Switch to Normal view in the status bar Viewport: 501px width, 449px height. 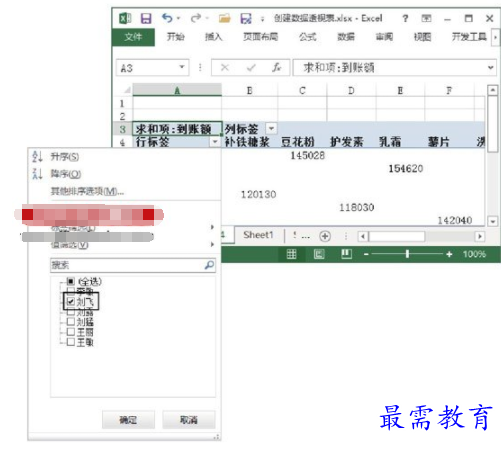point(291,254)
